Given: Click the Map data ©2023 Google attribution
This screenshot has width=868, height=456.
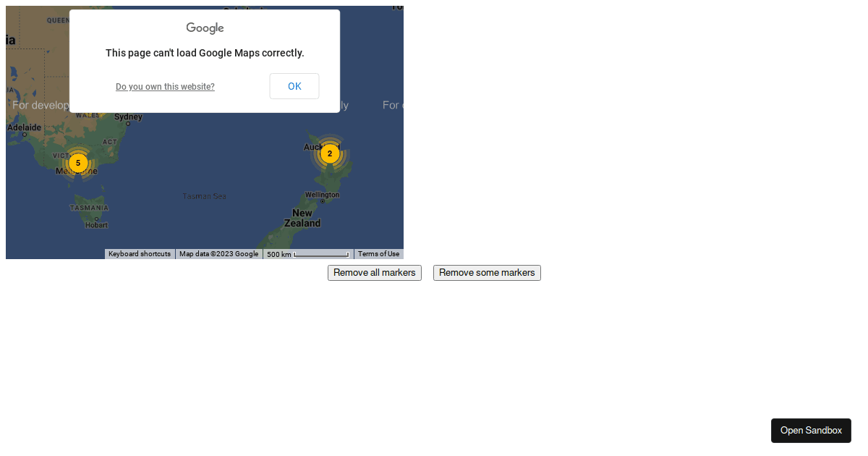Looking at the screenshot, I should click(x=218, y=253).
